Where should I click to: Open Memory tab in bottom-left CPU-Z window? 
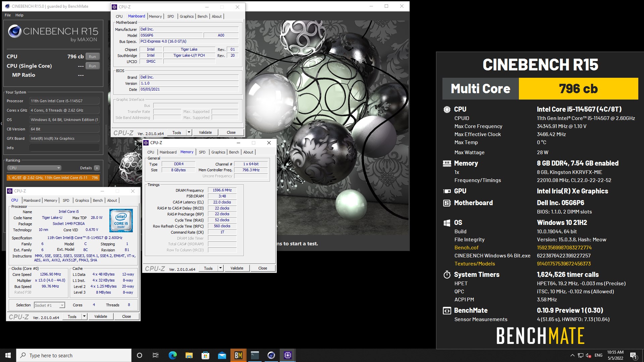coord(51,200)
